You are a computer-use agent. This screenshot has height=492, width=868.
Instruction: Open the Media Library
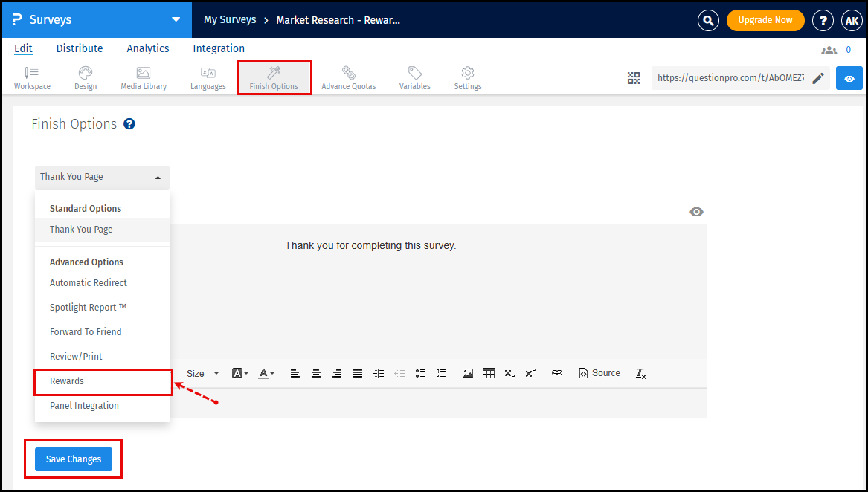point(143,77)
